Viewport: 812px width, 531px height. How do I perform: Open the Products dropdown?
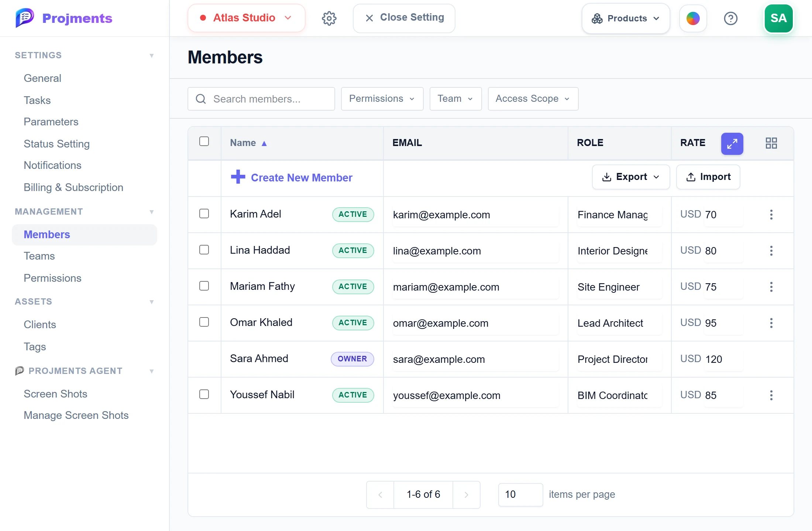pos(626,18)
